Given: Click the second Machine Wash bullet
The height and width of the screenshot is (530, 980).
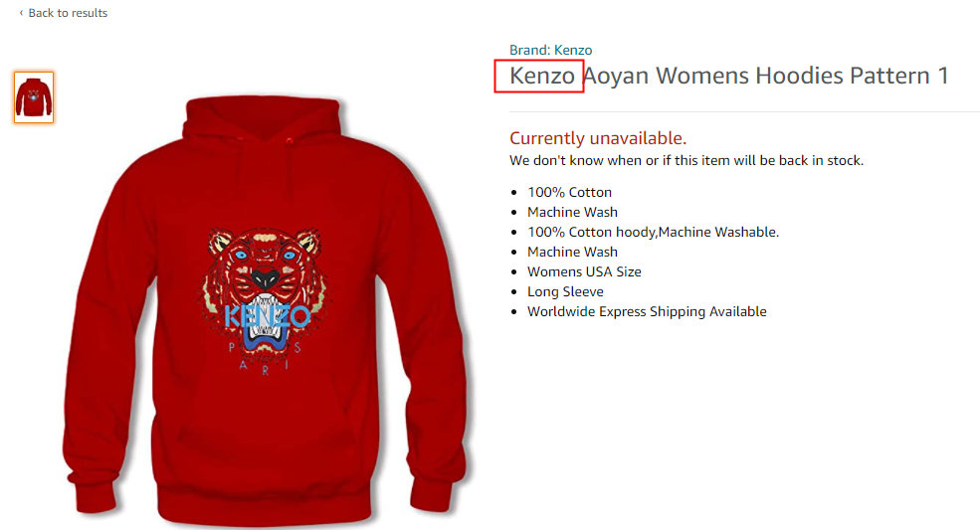Looking at the screenshot, I should coord(572,252).
